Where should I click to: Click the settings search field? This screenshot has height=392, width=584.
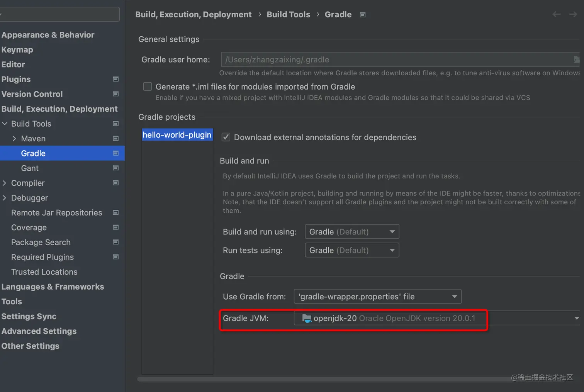pos(60,14)
